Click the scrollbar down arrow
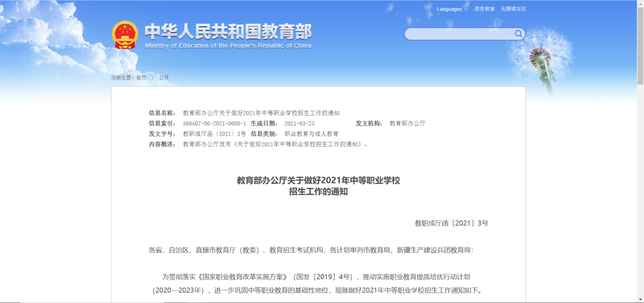This screenshot has width=644, height=303. [x=640, y=299]
